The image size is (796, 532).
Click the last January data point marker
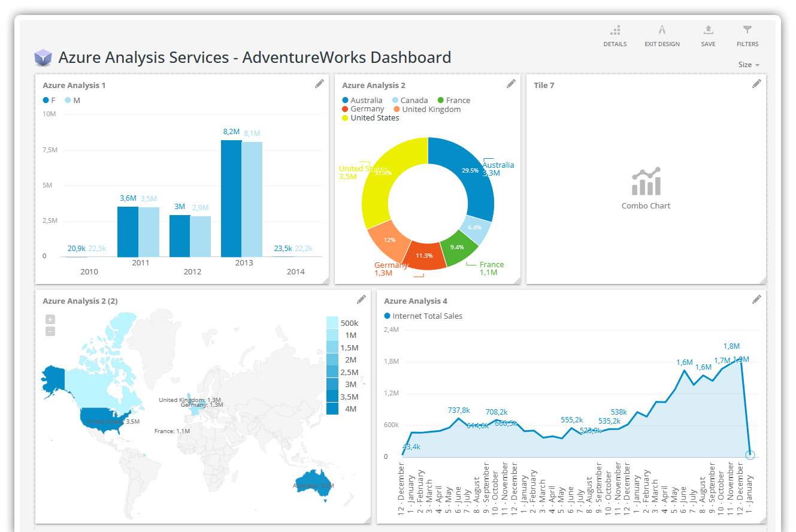pyautogui.click(x=750, y=455)
